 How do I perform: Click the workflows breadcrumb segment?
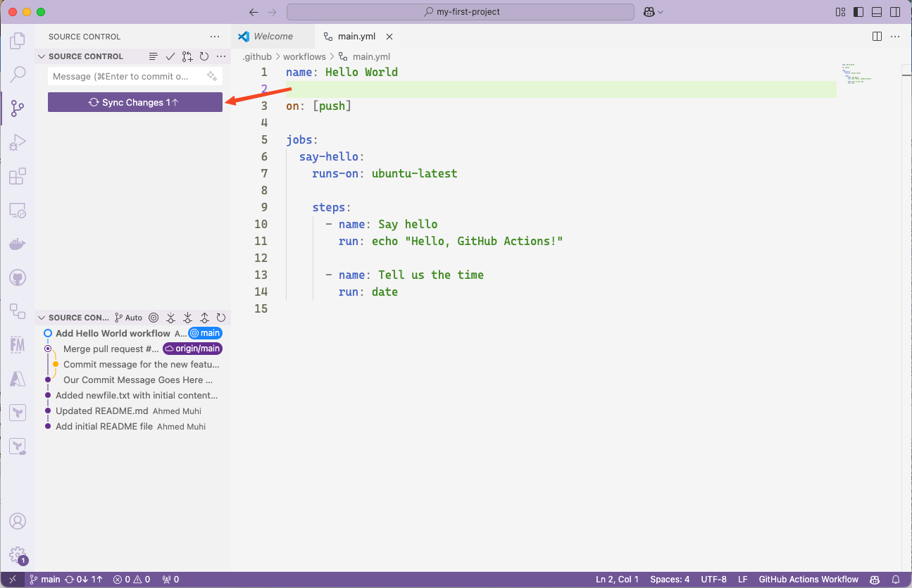(x=304, y=56)
